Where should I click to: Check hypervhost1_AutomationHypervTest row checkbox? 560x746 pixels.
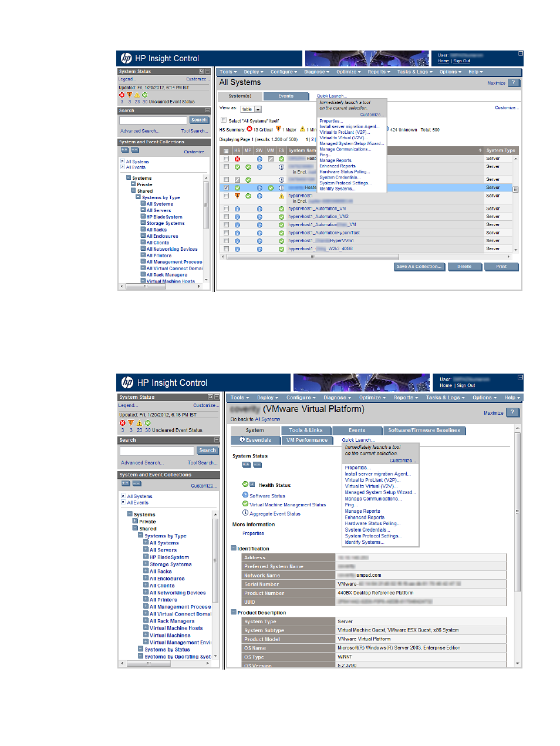(226, 233)
